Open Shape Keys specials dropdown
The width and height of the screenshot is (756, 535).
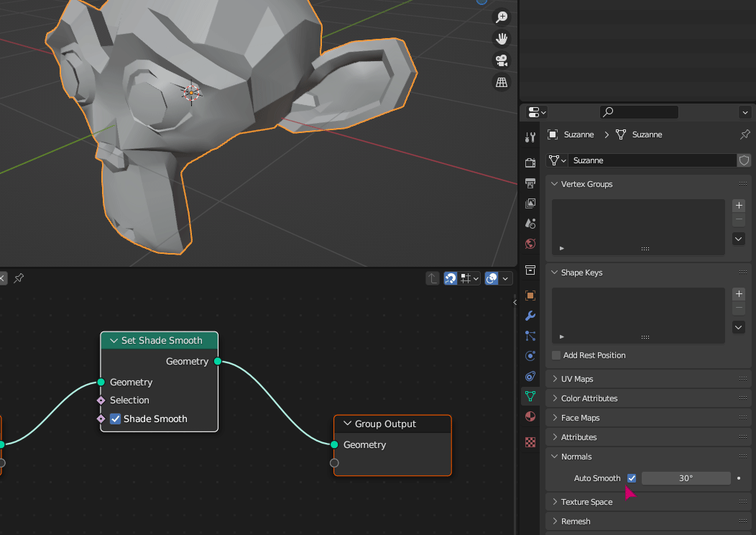coord(739,327)
